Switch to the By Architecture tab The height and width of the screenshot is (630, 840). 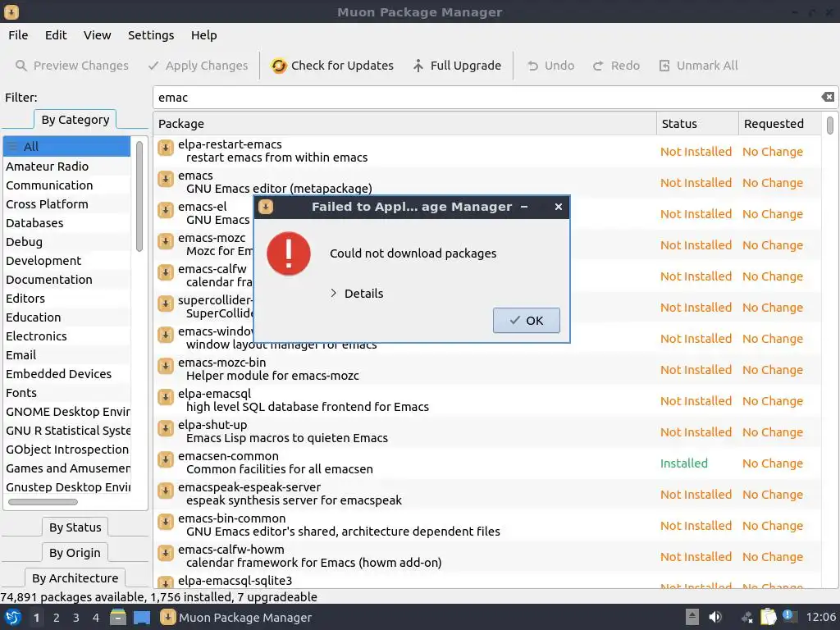75,577
